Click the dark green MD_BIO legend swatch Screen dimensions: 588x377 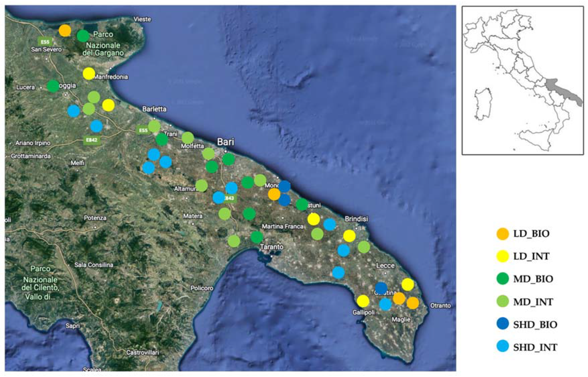coord(502,279)
